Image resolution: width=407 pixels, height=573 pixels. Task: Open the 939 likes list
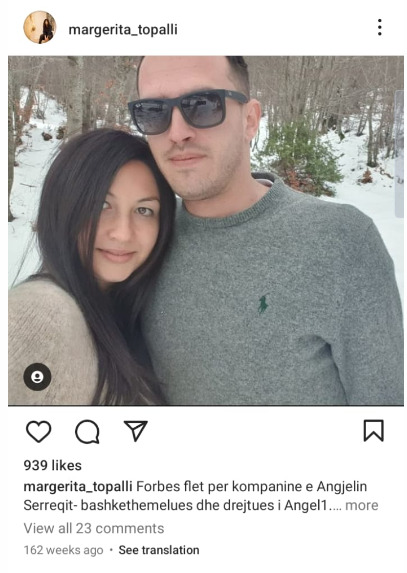pos(53,466)
